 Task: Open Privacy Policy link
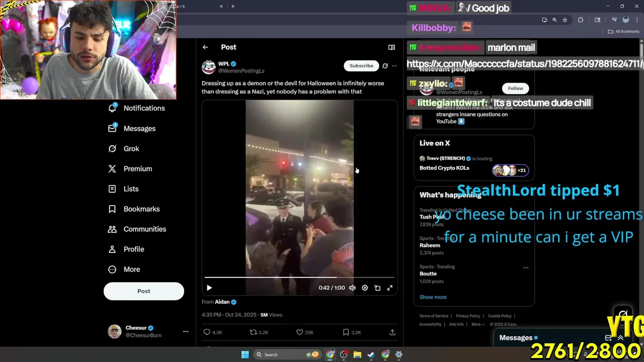click(468, 316)
